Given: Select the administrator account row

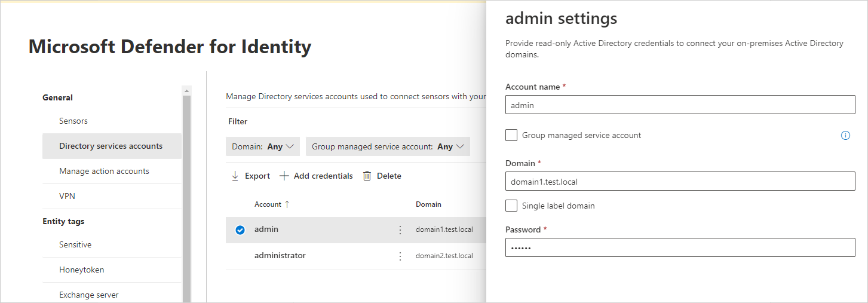Looking at the screenshot, I should click(x=356, y=256).
